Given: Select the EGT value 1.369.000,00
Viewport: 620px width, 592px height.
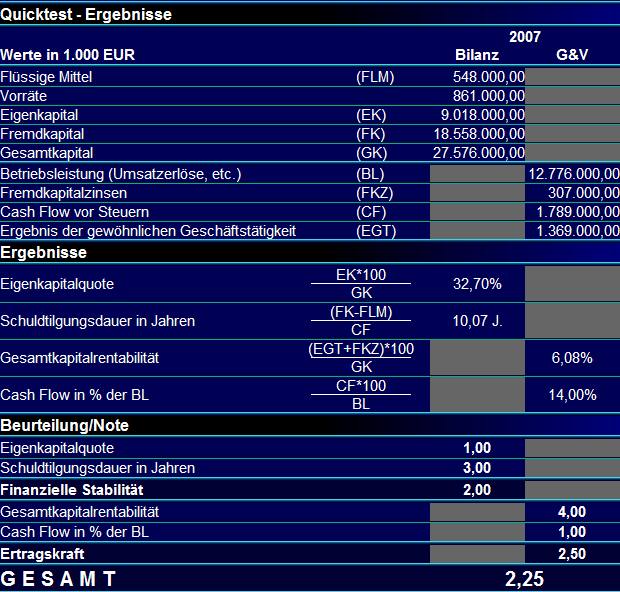Looking at the screenshot, I should tap(578, 231).
